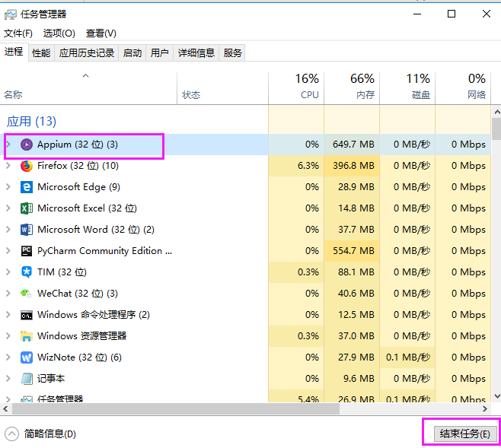Expand the Microsoft Word process group
The image size is (501, 448).
[8, 230]
